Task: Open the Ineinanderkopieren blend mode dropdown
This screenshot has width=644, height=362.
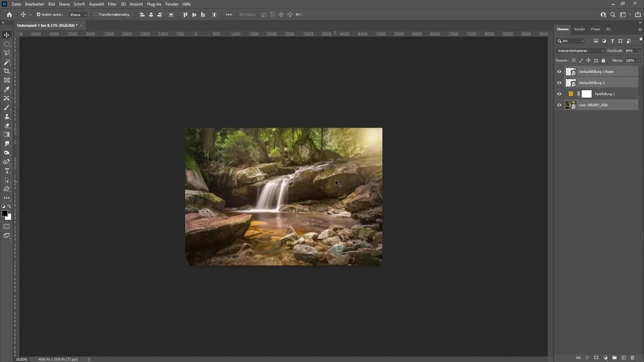Action: point(580,51)
